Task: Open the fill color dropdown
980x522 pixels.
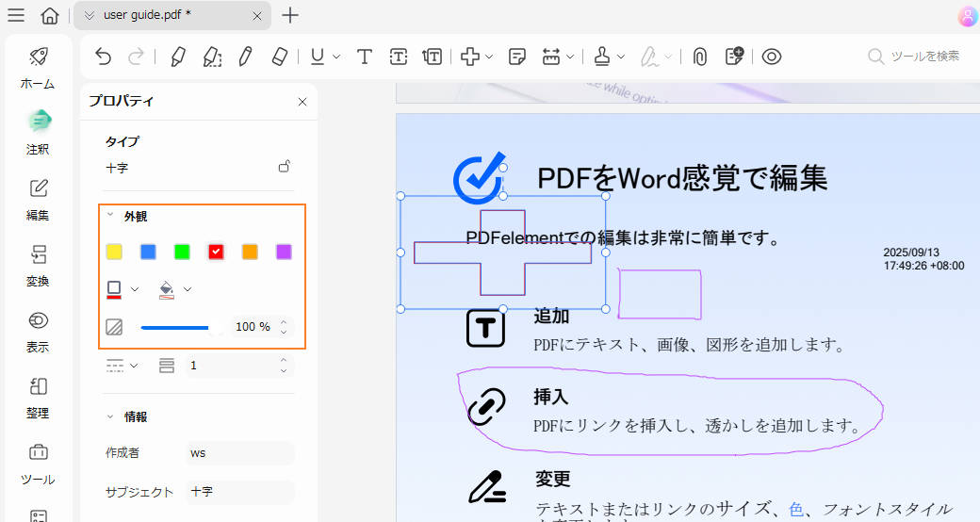Action: [187, 289]
